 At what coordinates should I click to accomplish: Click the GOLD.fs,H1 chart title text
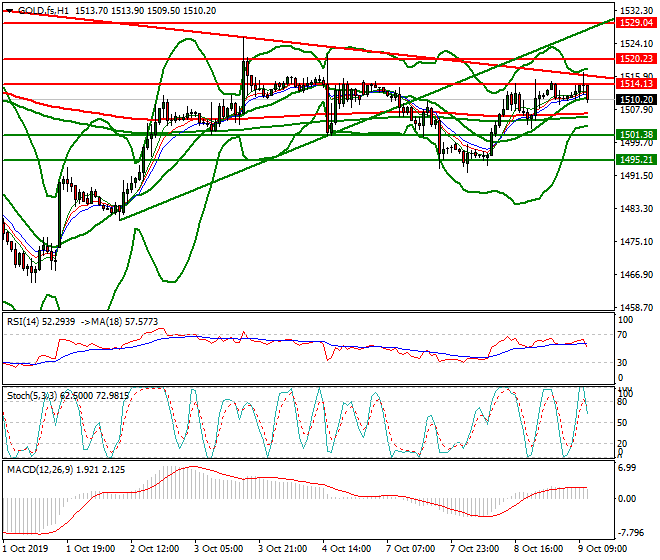(43, 11)
